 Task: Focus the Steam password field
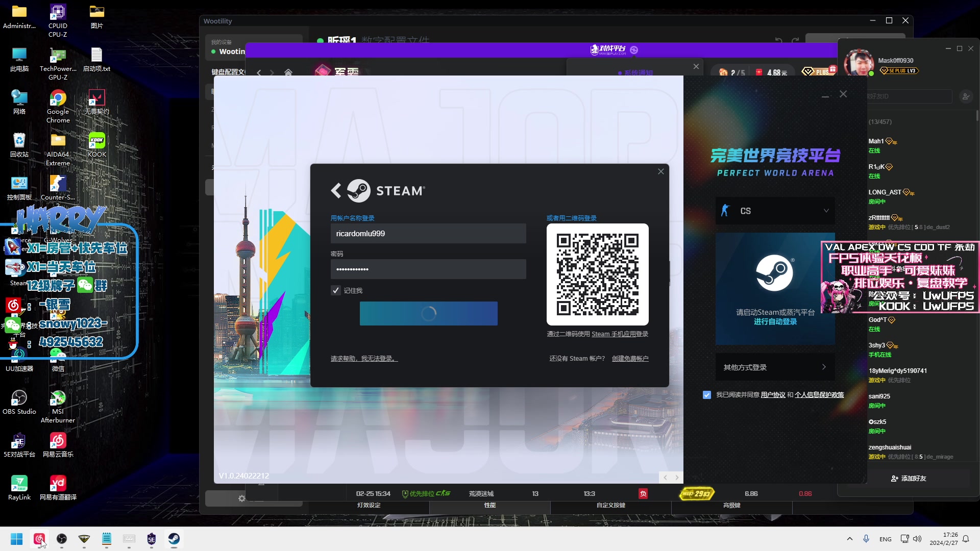tap(428, 269)
